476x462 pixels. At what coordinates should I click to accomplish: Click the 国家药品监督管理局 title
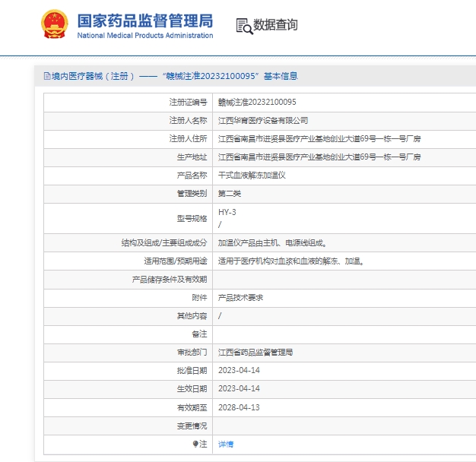[x=145, y=21]
